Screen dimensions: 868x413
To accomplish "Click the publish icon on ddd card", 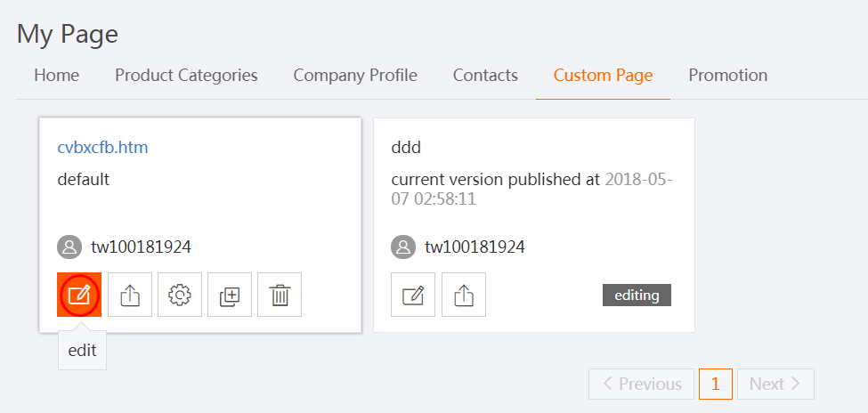I will [464, 295].
